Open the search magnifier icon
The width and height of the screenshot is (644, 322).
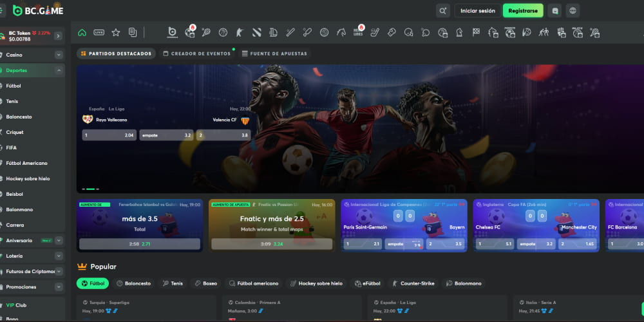tap(442, 11)
